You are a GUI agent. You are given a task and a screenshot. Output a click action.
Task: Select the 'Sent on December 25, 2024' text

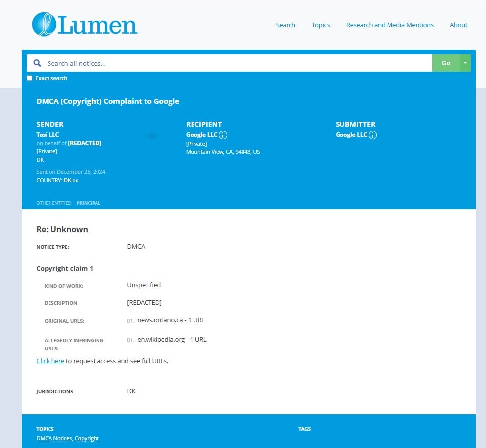click(71, 172)
